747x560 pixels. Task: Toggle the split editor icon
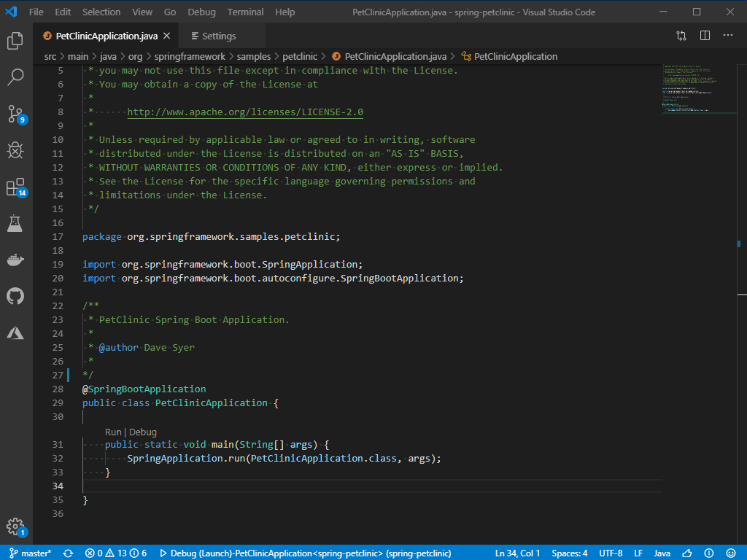(705, 35)
